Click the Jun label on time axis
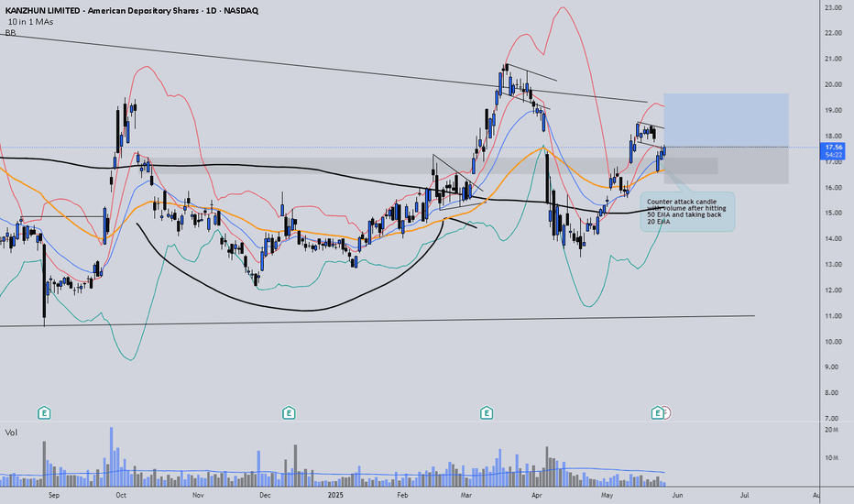Image resolution: width=854 pixels, height=504 pixels. coord(677,495)
